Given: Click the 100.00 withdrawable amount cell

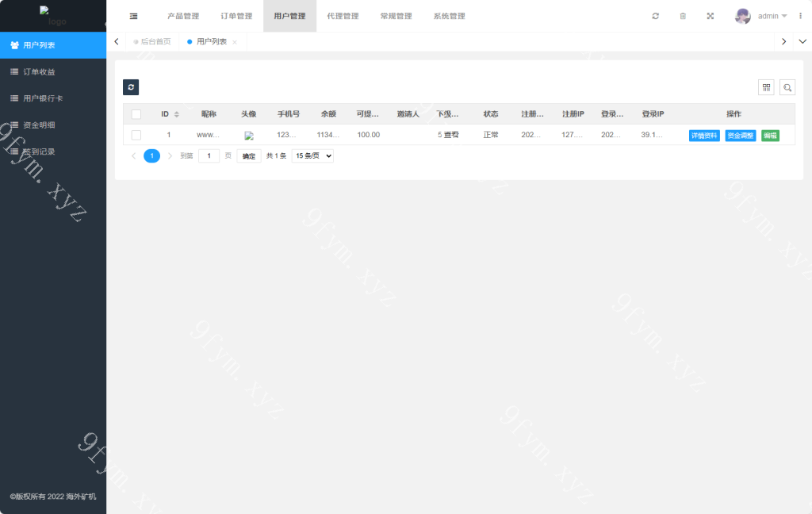Looking at the screenshot, I should [369, 135].
